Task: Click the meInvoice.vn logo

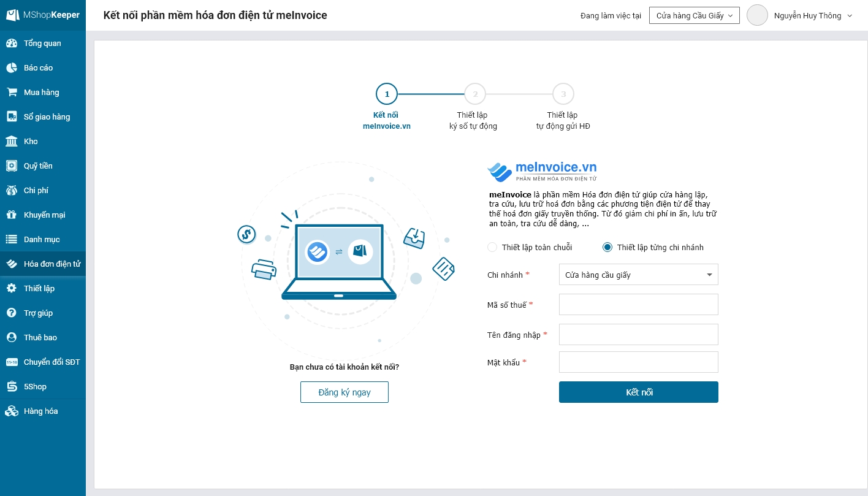Action: pyautogui.click(x=542, y=172)
